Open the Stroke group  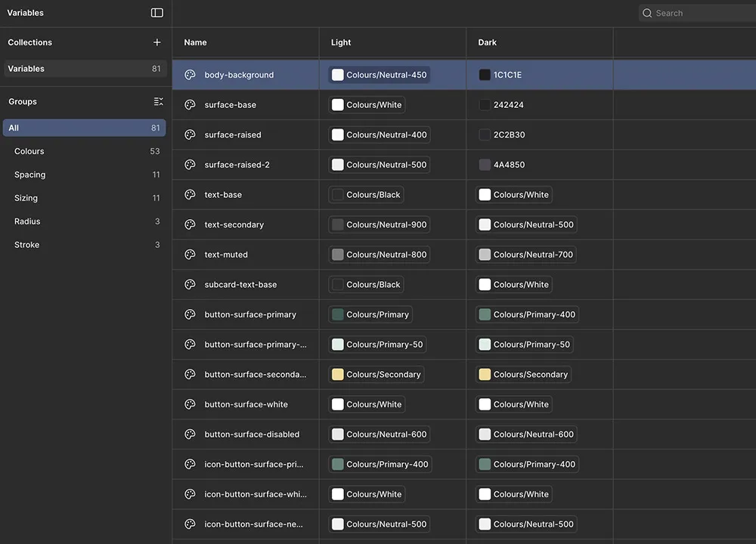pos(85,245)
